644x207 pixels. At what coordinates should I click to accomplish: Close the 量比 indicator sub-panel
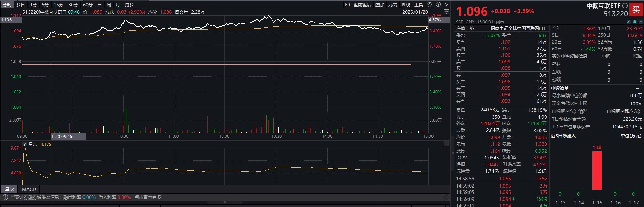[x=446, y=144]
